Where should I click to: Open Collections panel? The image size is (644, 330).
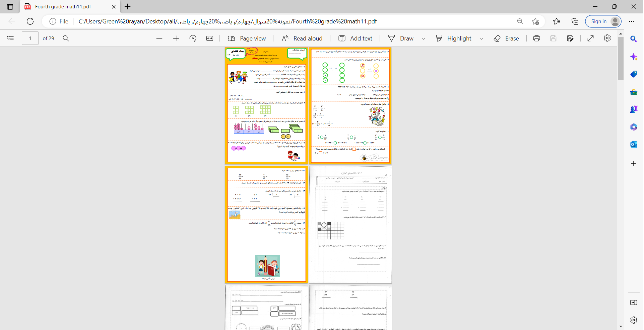575,21
